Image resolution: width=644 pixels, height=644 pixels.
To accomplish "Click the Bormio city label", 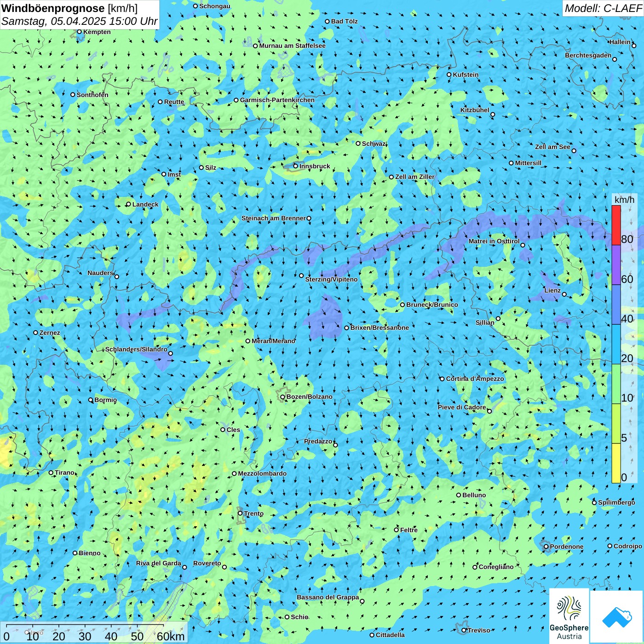I will pos(105,400).
